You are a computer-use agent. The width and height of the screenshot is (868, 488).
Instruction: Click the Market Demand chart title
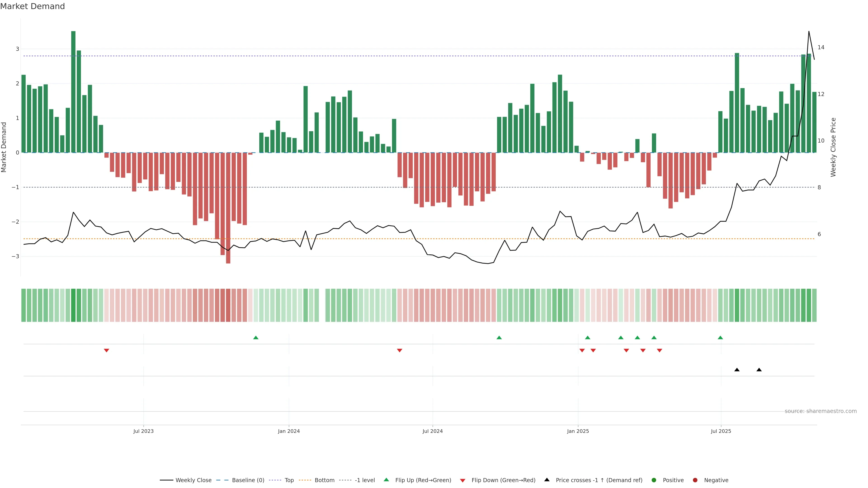[32, 6]
